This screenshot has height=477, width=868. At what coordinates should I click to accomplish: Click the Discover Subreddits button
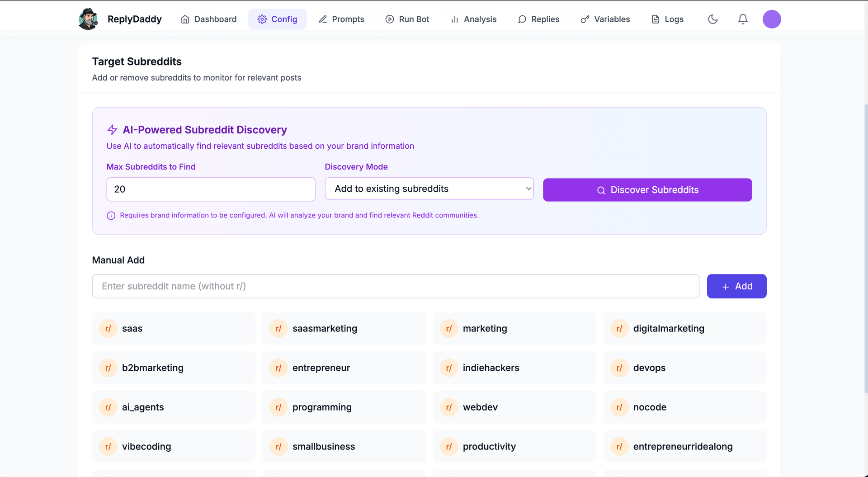[647, 190]
